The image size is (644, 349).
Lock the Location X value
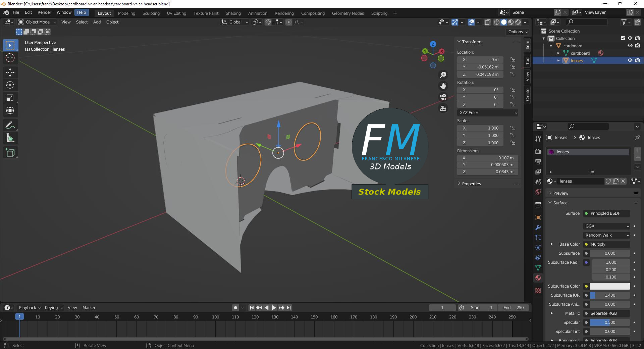point(513,60)
